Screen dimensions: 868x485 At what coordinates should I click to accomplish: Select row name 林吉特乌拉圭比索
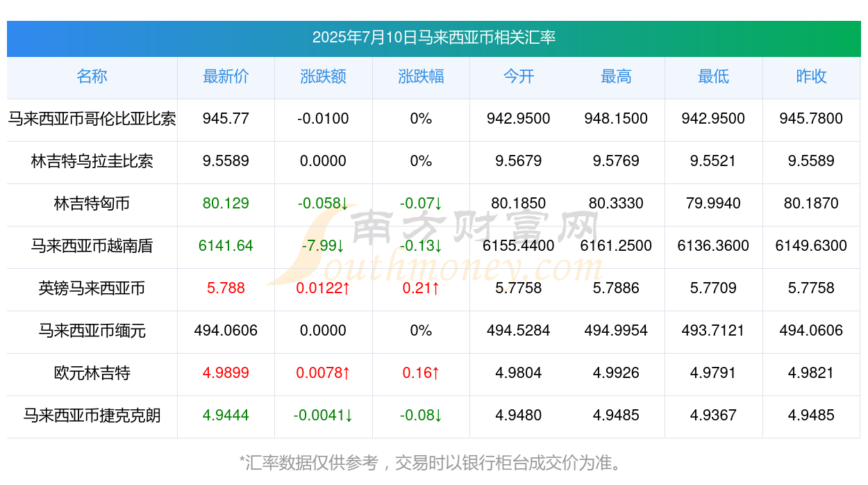click(92, 161)
